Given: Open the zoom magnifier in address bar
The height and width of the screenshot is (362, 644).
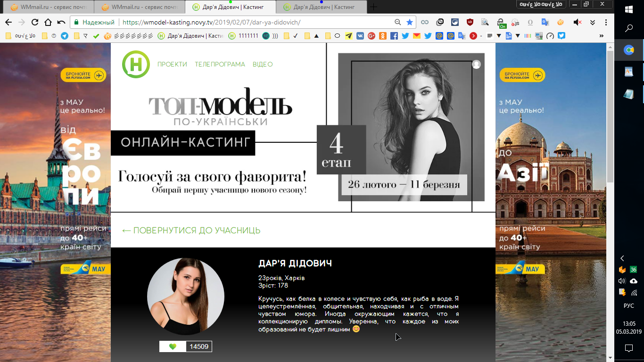Looking at the screenshot, I should tap(398, 22).
